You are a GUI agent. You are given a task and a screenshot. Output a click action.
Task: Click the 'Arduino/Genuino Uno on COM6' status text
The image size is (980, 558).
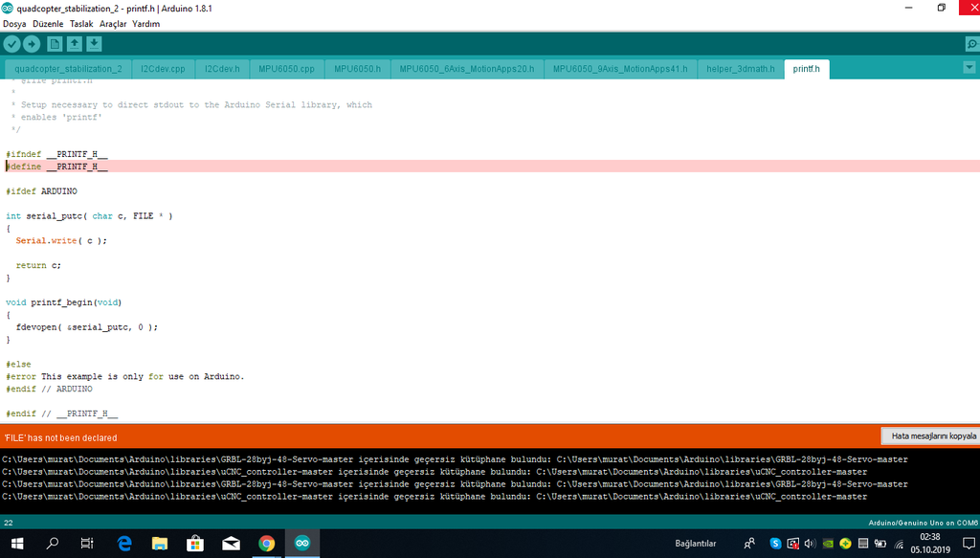tap(924, 523)
